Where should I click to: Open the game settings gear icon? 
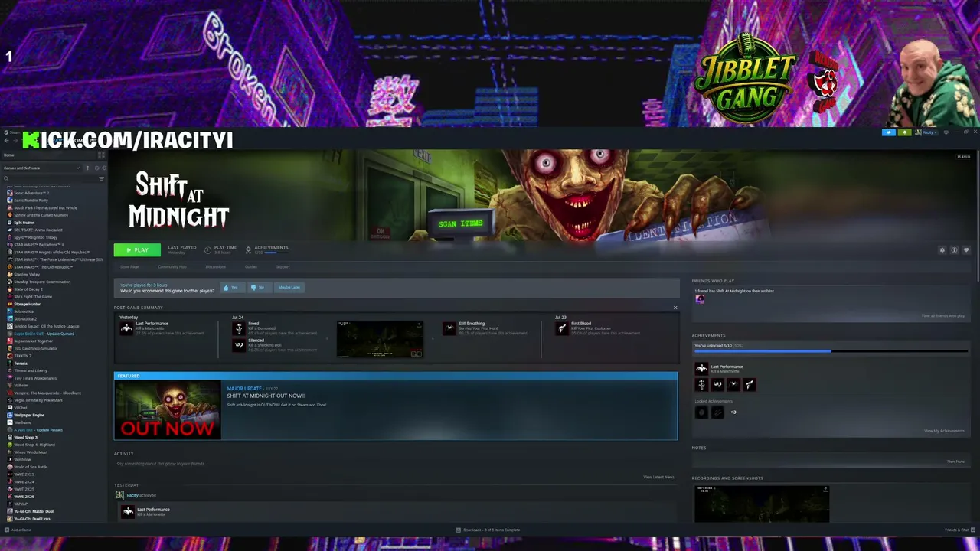click(x=942, y=250)
